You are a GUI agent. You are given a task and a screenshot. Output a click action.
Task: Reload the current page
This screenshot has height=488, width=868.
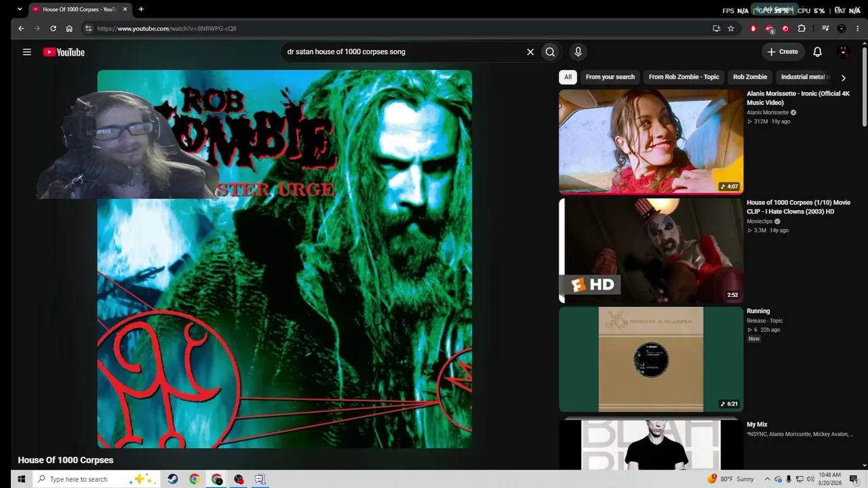[53, 28]
